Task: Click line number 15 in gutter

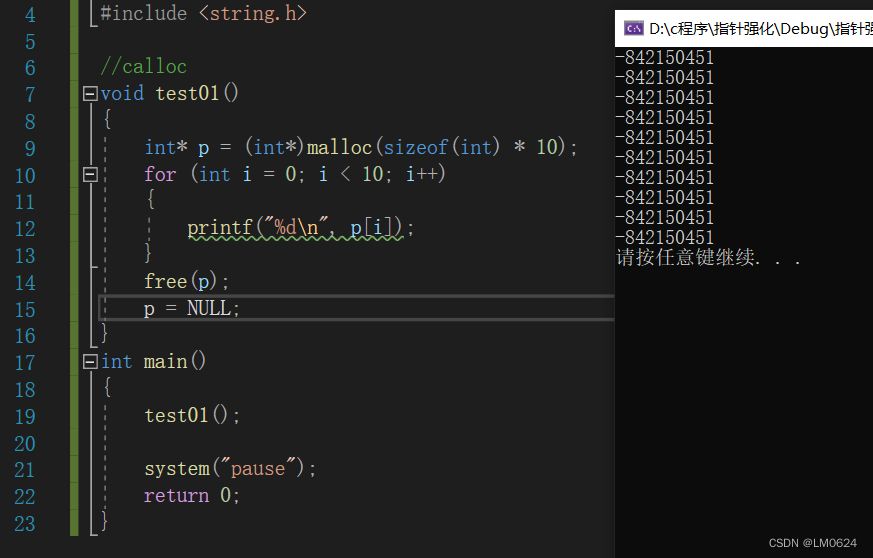Action: (25, 310)
